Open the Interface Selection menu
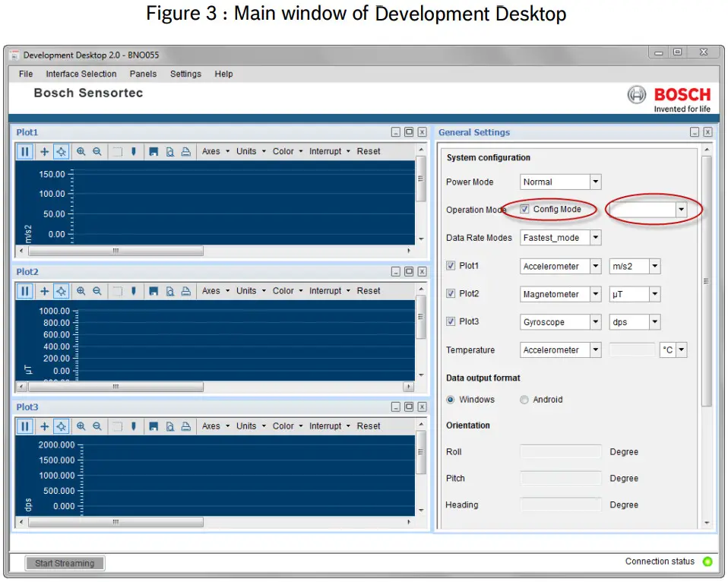This screenshot has height=582, width=728. tap(81, 74)
